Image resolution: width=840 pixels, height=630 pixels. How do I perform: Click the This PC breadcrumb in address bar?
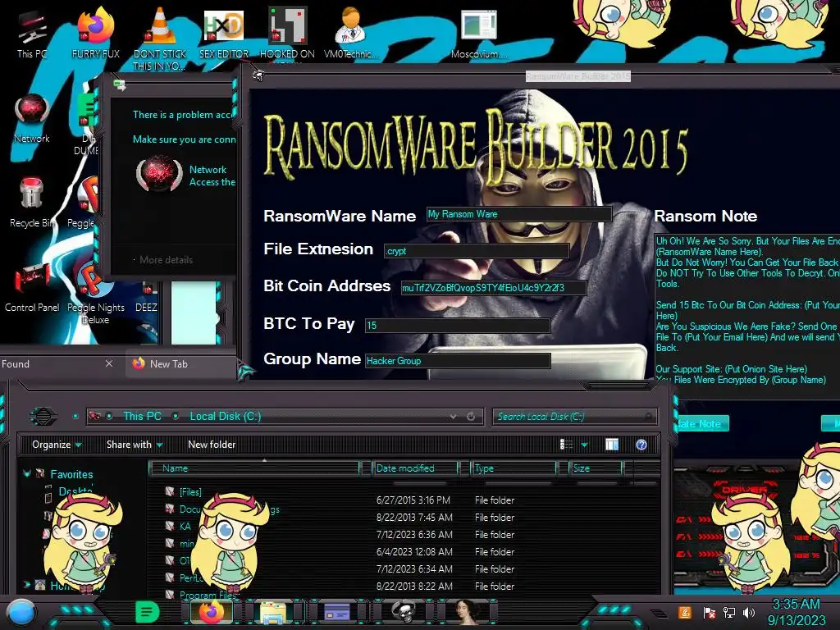click(142, 416)
